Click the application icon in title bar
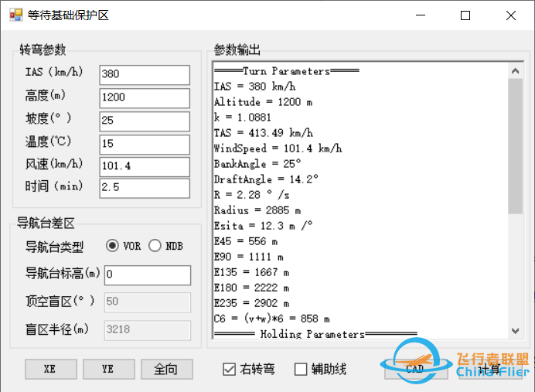Viewport: 535px width, 392px height. (15, 15)
